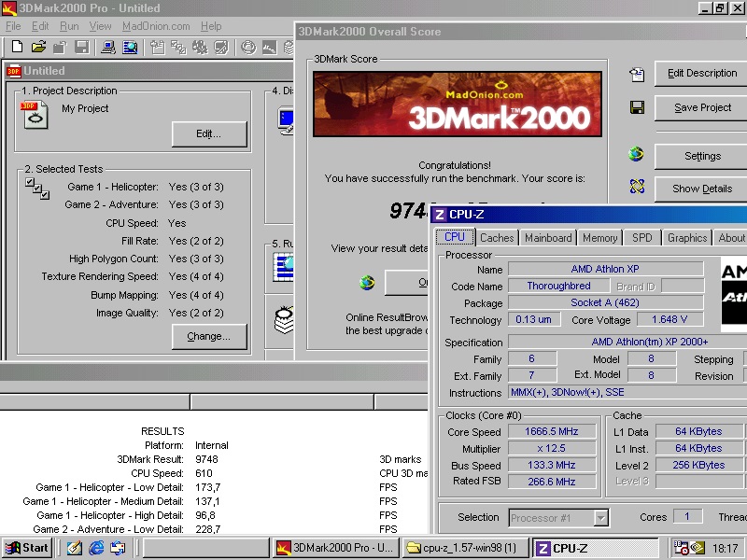Click the Level 2 cache 256 KBytes value
Image resolution: width=747 pixels, height=560 pixels.
(x=698, y=465)
